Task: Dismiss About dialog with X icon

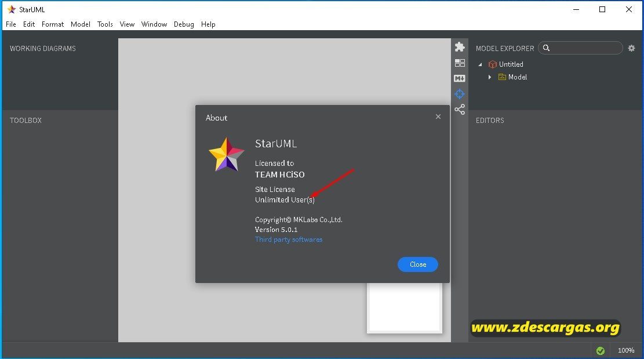Action: (438, 117)
